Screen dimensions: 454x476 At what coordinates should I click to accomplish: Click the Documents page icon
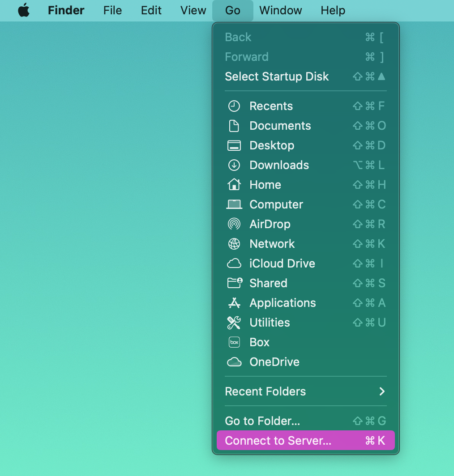point(234,126)
